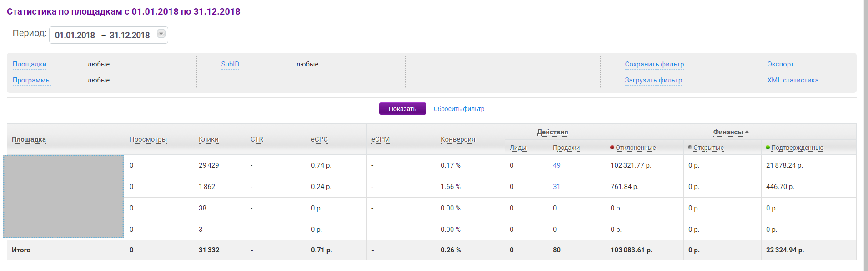Click the Финансы sort arrow

click(x=747, y=132)
